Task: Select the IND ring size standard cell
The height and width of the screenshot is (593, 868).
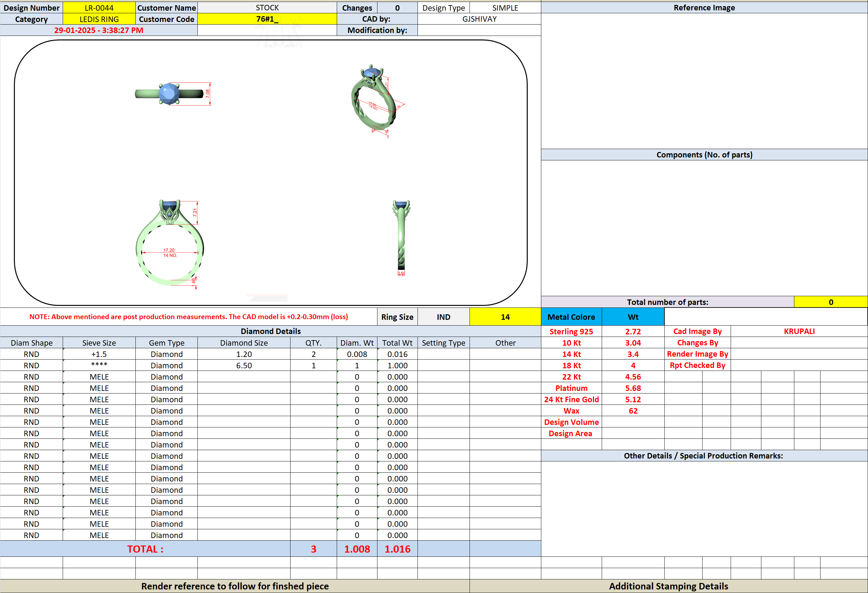Action: [x=443, y=317]
